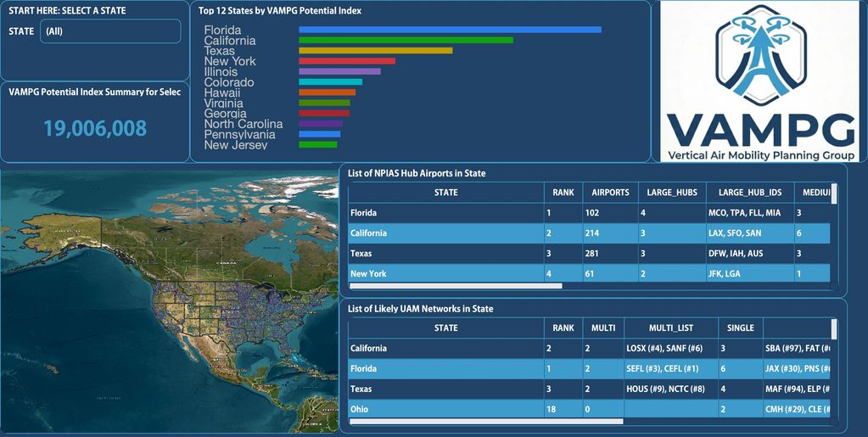Click STATE header in UAM networks table
This screenshot has width=868, height=437.
(x=446, y=328)
